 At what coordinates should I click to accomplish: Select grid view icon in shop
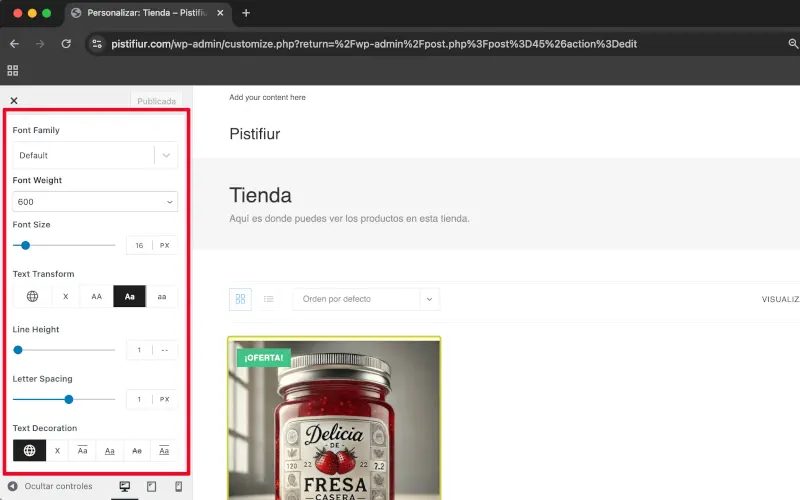point(240,299)
